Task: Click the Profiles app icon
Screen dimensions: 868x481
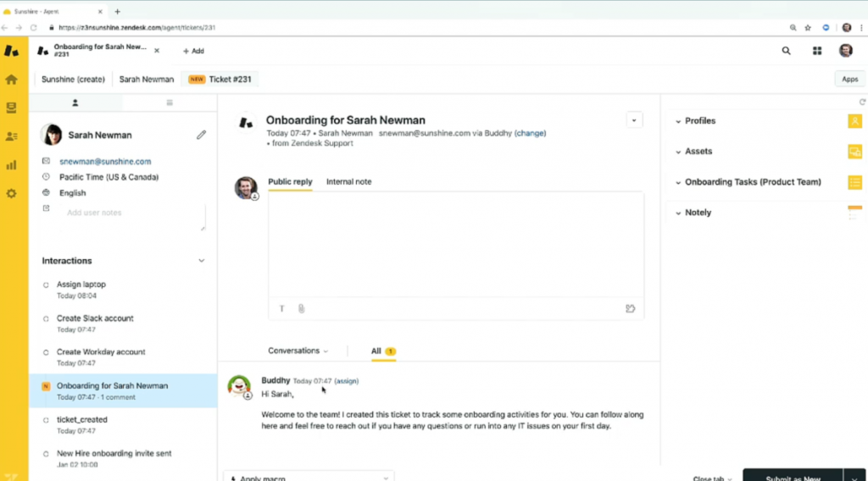Action: pos(854,121)
